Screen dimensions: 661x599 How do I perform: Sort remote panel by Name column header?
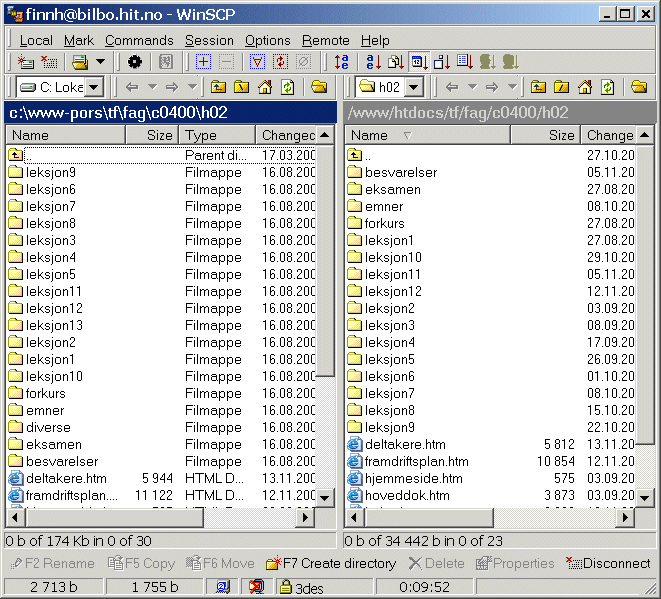427,135
